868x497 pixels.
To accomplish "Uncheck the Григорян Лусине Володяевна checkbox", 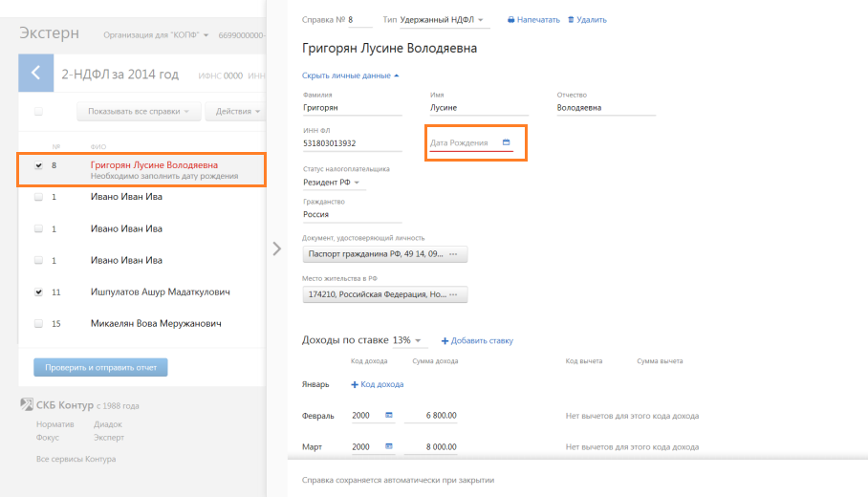I will pyautogui.click(x=38, y=165).
